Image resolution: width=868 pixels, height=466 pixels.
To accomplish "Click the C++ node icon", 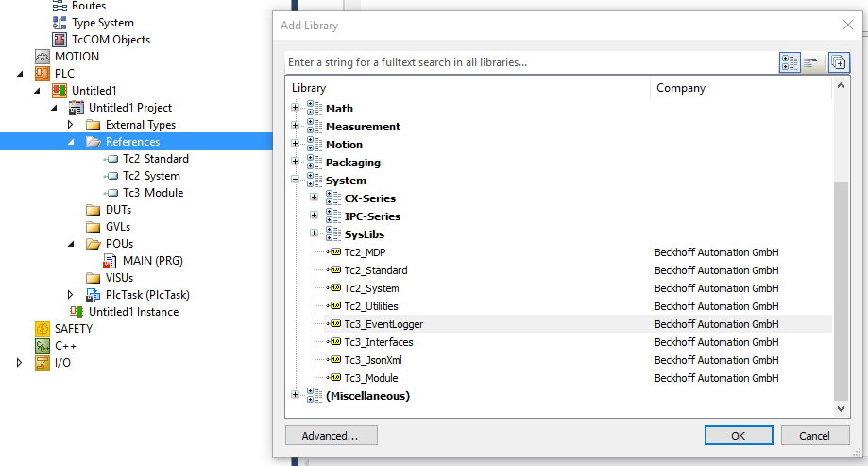I will (x=43, y=346).
